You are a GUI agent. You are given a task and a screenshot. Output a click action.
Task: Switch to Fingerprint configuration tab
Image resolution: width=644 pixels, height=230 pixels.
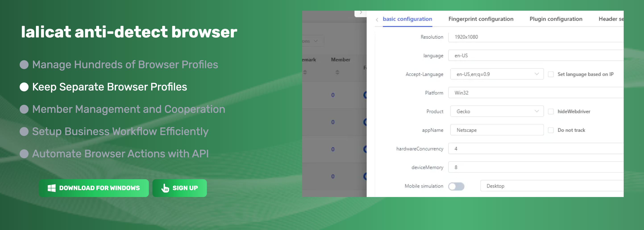click(480, 19)
